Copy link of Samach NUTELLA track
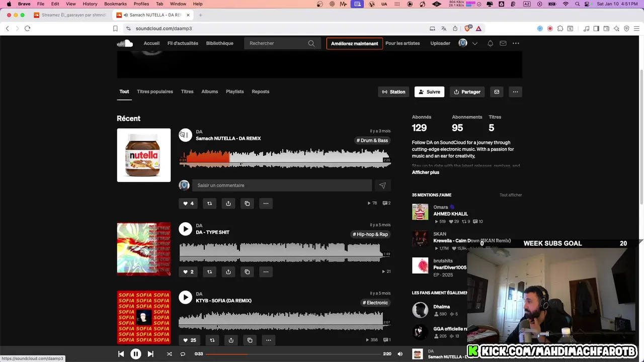The height and width of the screenshot is (362, 644). tap(247, 203)
